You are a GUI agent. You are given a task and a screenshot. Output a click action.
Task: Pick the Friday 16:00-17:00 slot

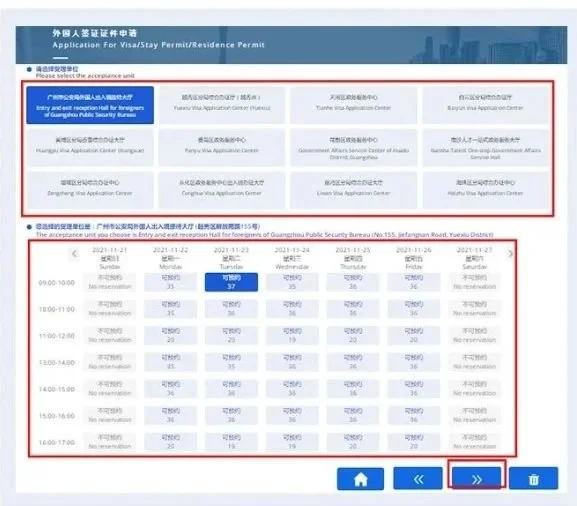tap(414, 442)
